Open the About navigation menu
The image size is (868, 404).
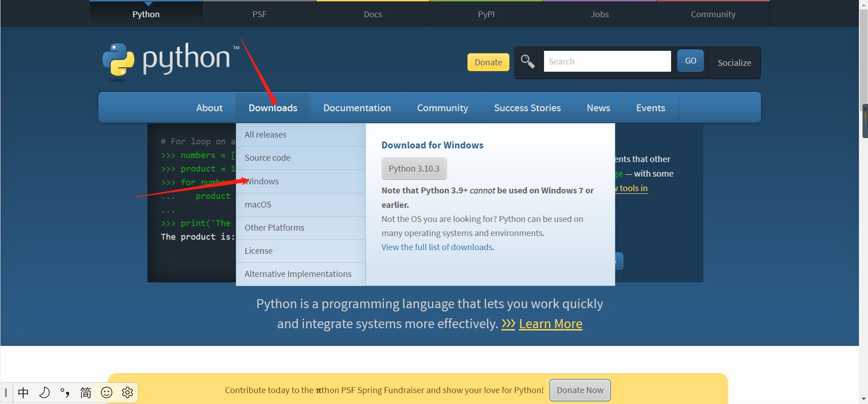[209, 108]
